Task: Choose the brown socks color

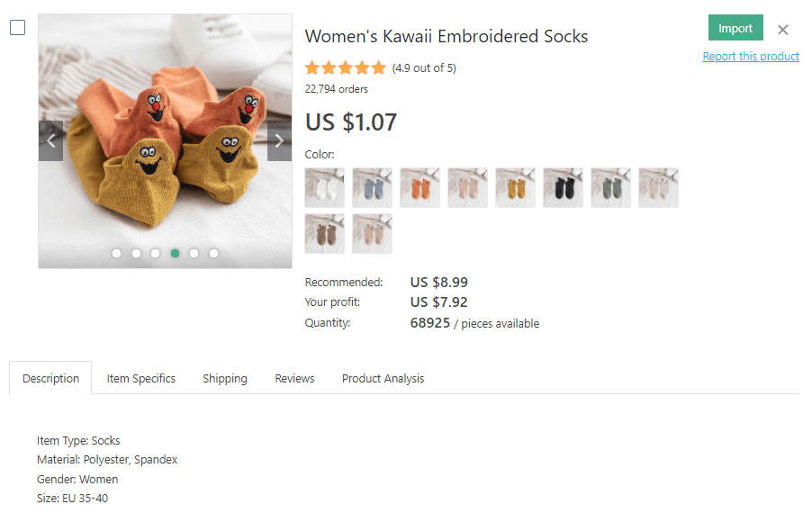Action: tap(324, 234)
